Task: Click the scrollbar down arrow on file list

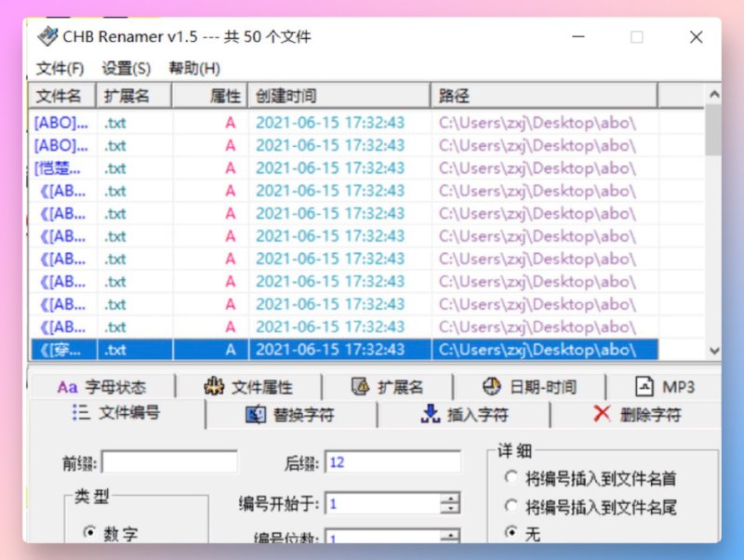Action: click(x=713, y=351)
